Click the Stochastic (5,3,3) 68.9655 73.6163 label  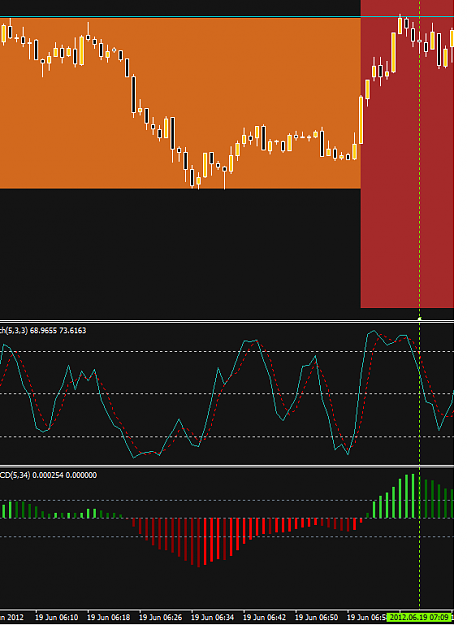[43, 330]
